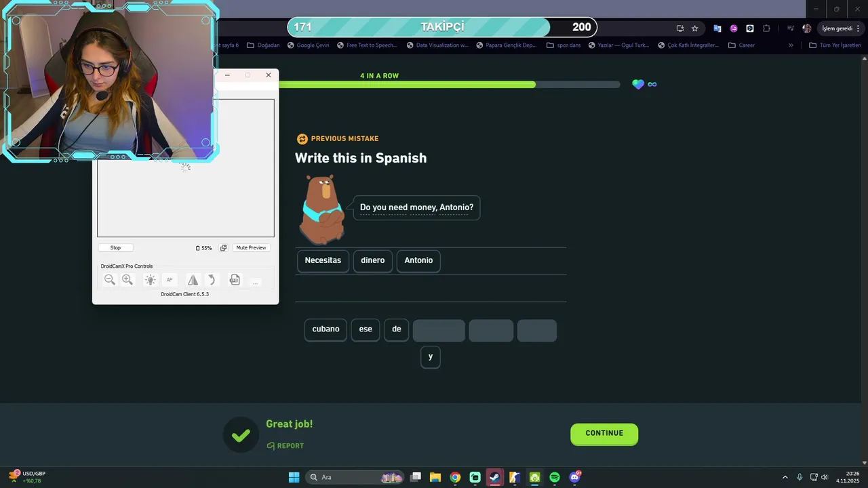
Task: Expand hidden bookmarks chevron
Action: 791,45
